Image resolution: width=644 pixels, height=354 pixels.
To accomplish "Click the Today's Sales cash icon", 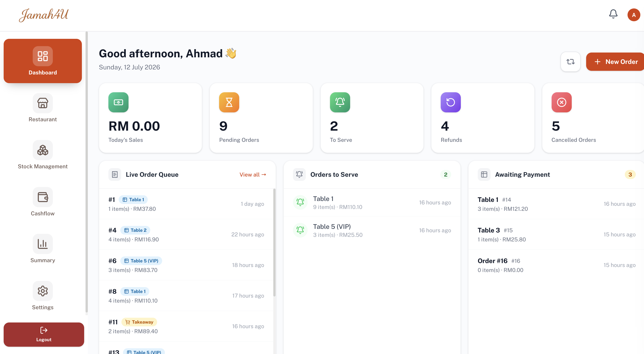I will pyautogui.click(x=118, y=102).
